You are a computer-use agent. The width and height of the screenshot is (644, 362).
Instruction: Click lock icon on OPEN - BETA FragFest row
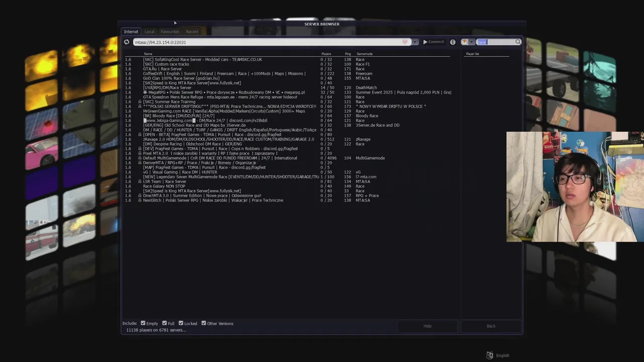coord(140,135)
